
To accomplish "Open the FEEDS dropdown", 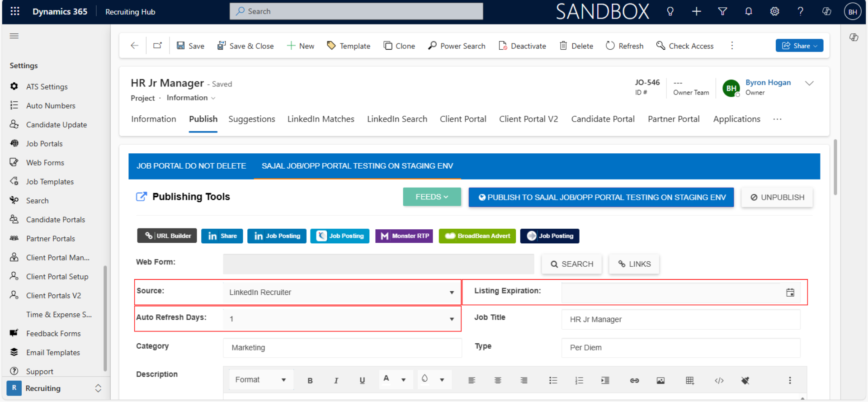I will tap(432, 197).
